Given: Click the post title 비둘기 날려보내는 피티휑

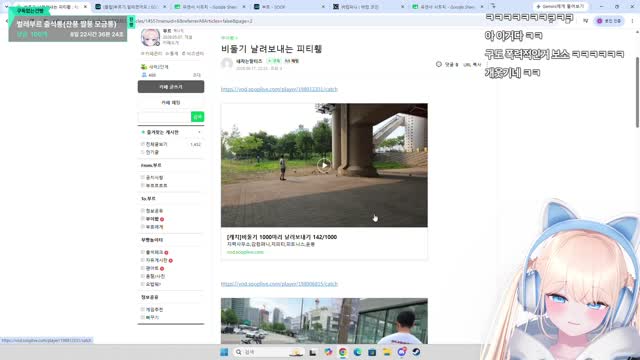Looking at the screenshot, I should pyautogui.click(x=271, y=49).
